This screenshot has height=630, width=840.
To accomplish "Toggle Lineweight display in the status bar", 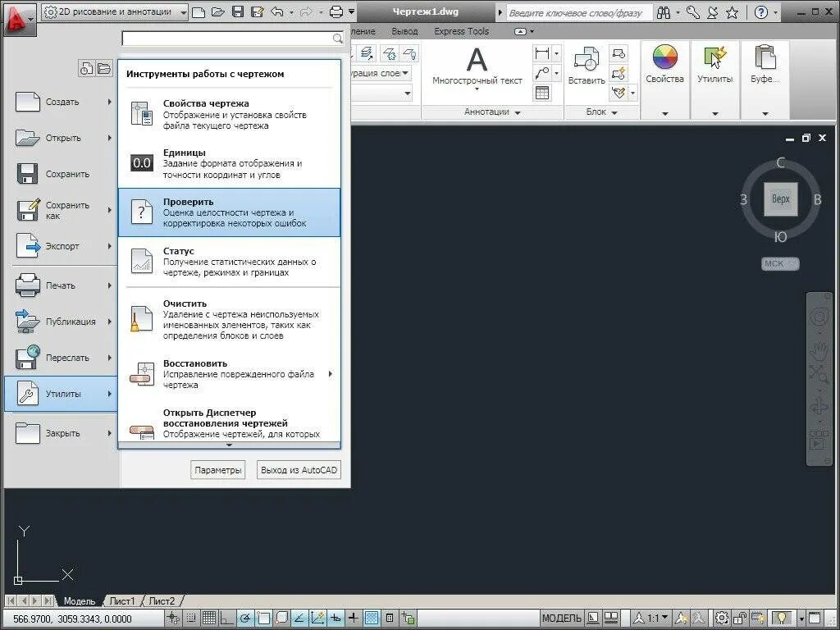I will pyautogui.click(x=354, y=619).
